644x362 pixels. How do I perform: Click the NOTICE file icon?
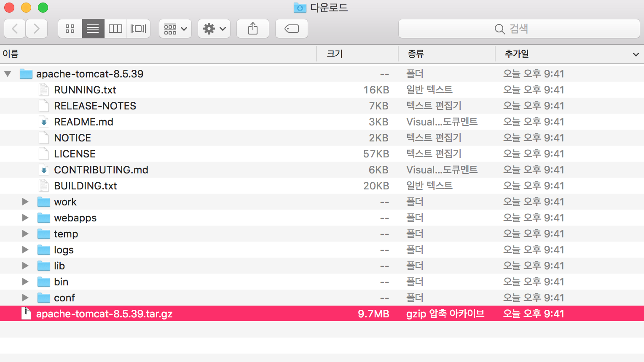click(44, 138)
